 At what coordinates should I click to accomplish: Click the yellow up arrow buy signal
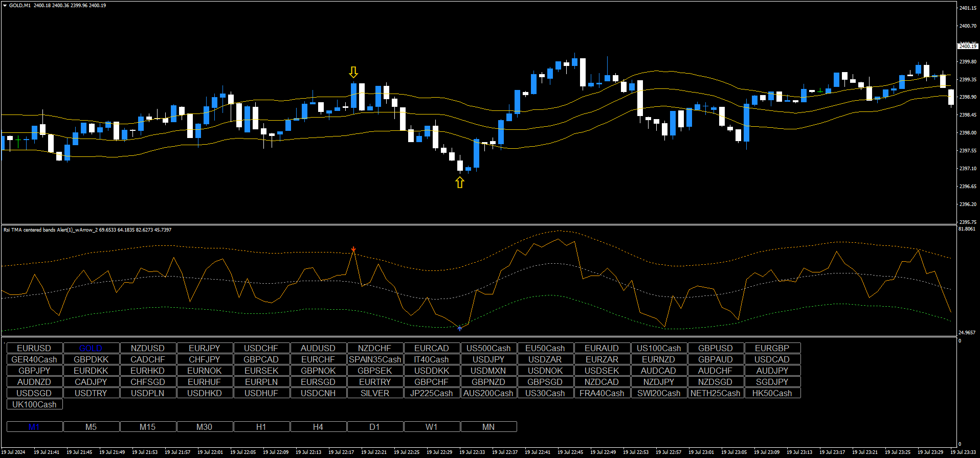click(x=460, y=182)
